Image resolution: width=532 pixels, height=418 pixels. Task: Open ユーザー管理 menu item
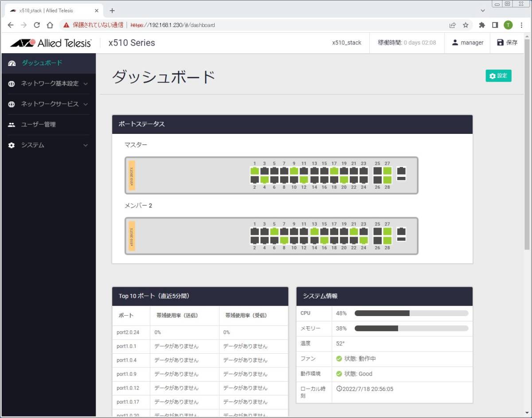[48, 125]
